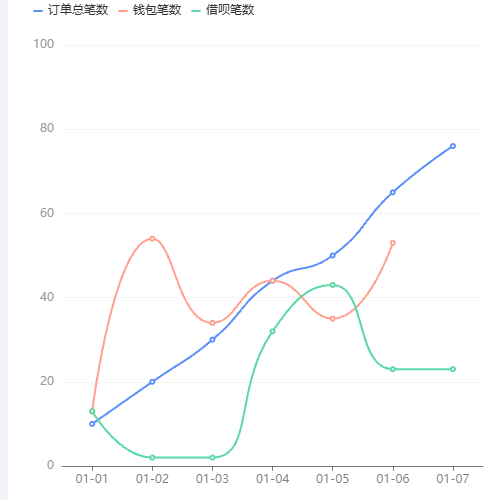Select the blue data point at 01-03
500x500 pixels.
[x=212, y=340]
